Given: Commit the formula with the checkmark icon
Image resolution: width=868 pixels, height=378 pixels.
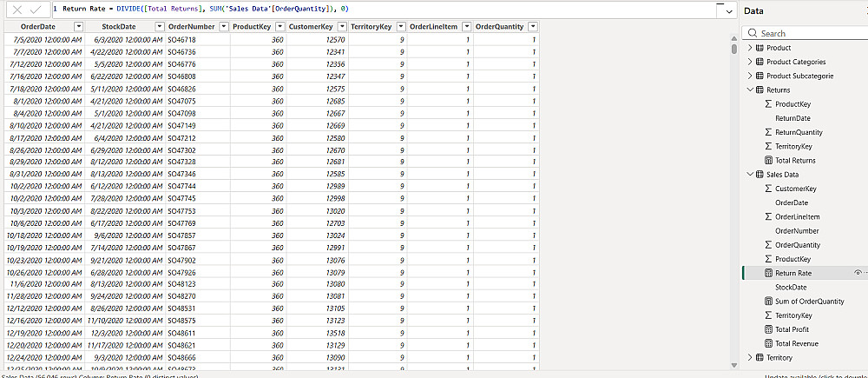Looking at the screenshot, I should pyautogui.click(x=36, y=10).
